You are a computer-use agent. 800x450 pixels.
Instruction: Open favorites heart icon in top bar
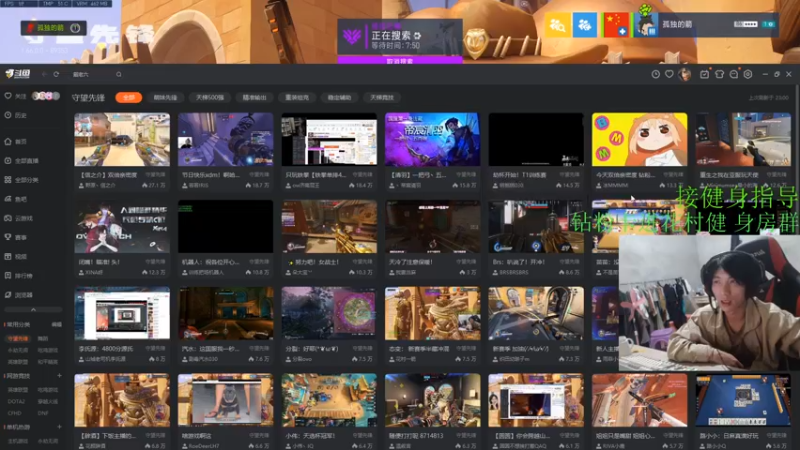[669, 74]
